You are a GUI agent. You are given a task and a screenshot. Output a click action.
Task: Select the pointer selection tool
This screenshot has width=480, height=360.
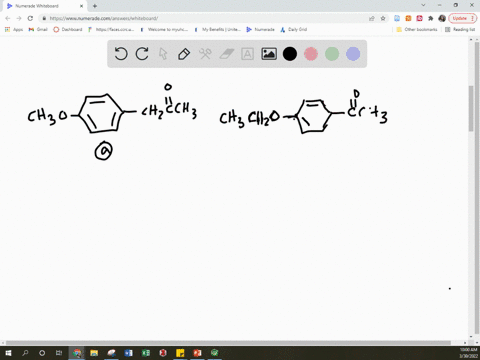[163, 54]
